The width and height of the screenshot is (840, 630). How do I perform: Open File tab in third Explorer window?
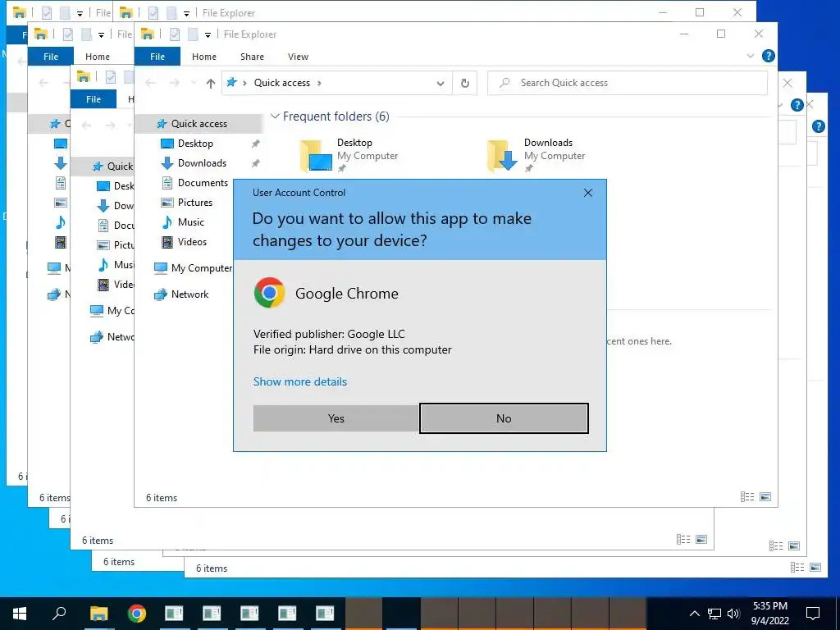(x=94, y=99)
